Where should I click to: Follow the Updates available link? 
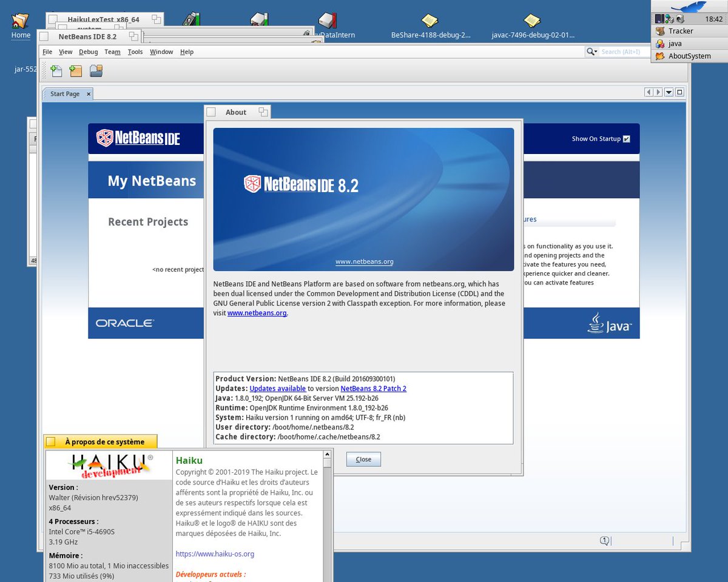tap(277, 388)
